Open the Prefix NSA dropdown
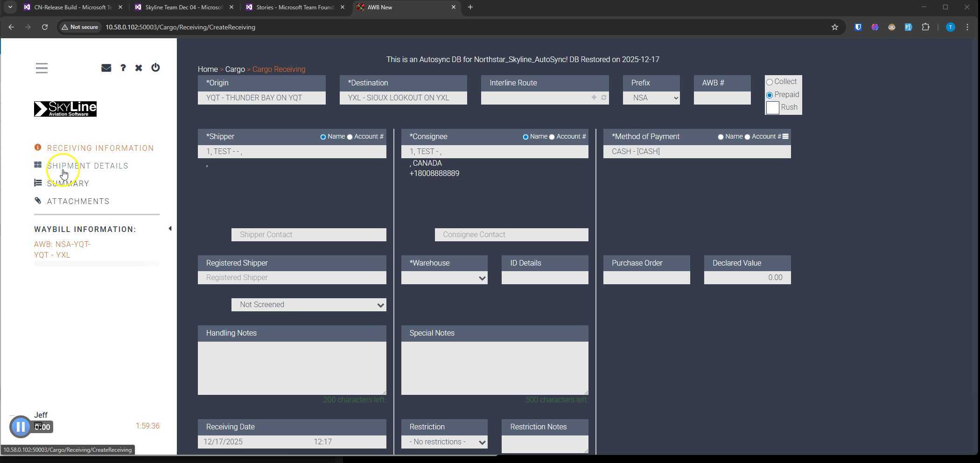 pyautogui.click(x=651, y=98)
